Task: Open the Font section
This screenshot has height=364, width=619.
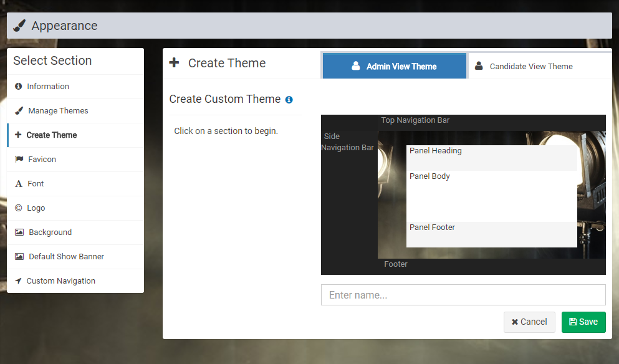Action: click(75, 184)
